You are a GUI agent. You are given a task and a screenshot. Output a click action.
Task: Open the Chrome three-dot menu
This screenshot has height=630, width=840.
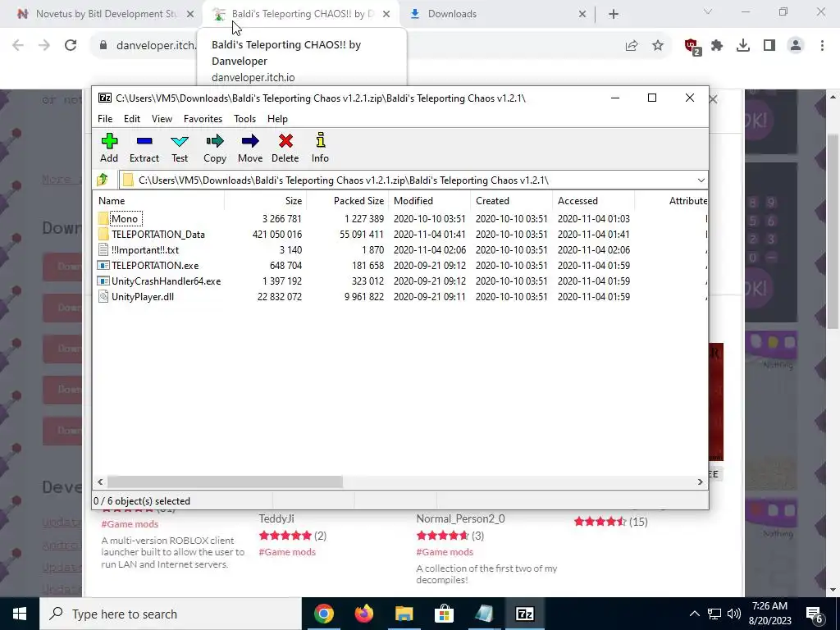tap(822, 46)
